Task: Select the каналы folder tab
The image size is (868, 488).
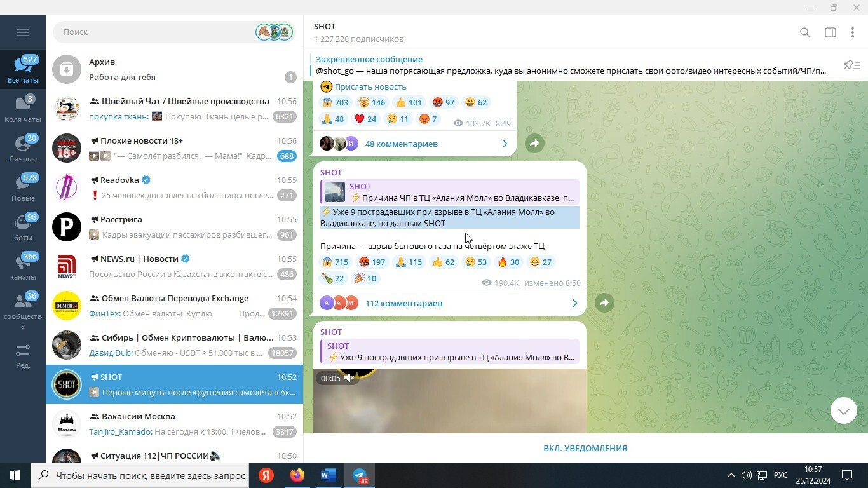Action: [x=23, y=268]
